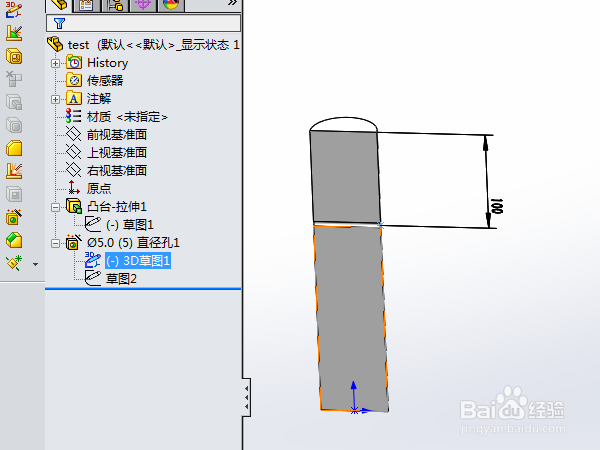The height and width of the screenshot is (450, 600).
Task: Click the green-yellow solid body icon
Action: click(14, 240)
